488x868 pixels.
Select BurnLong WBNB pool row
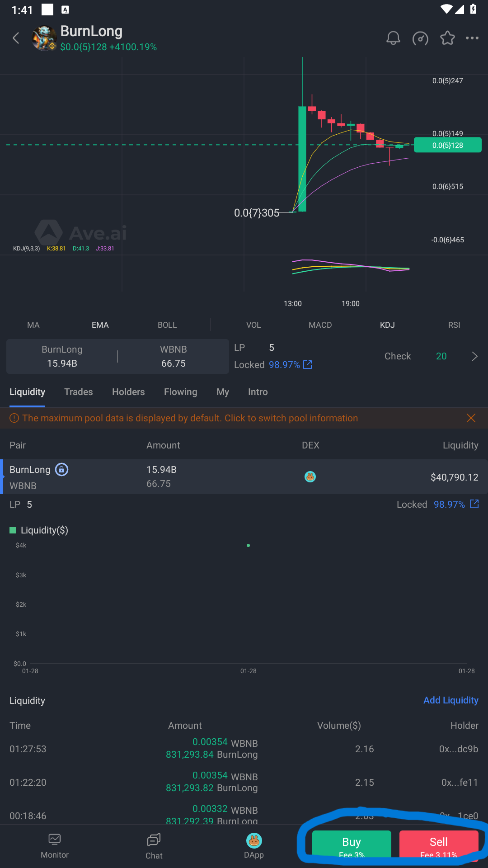(x=244, y=477)
